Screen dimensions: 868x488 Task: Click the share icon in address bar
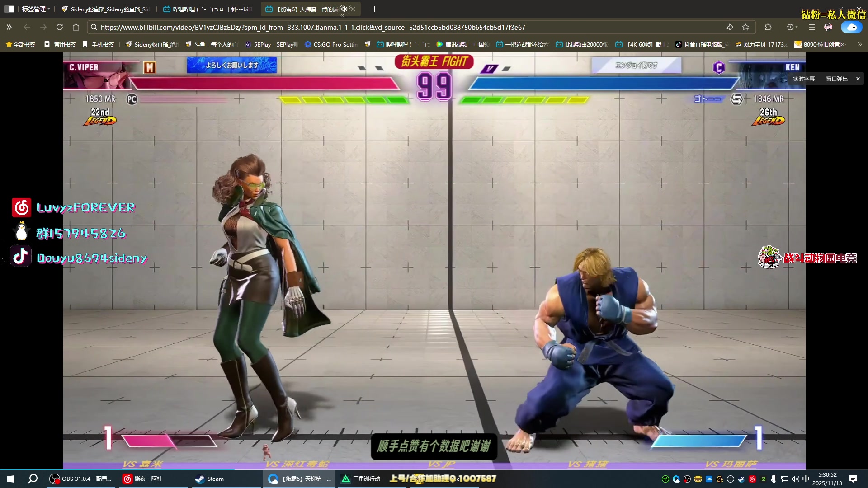(730, 27)
